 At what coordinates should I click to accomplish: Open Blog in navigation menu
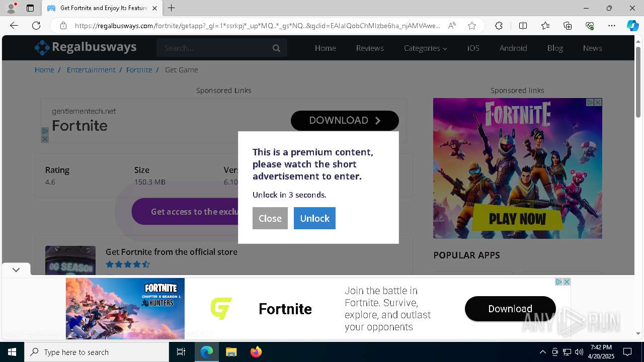click(x=555, y=48)
